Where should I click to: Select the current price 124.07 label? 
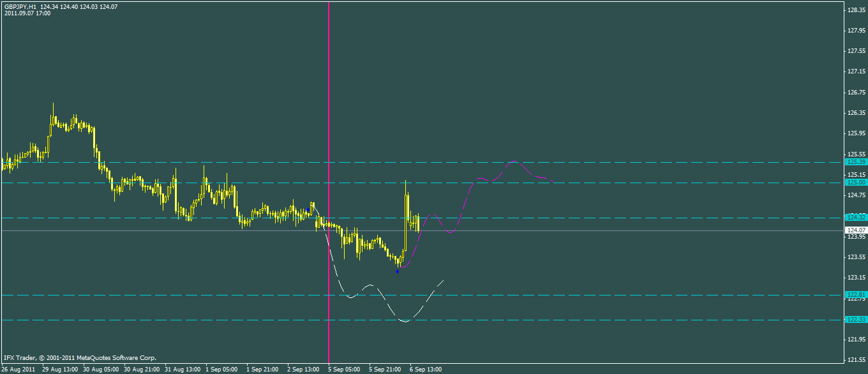click(855, 230)
